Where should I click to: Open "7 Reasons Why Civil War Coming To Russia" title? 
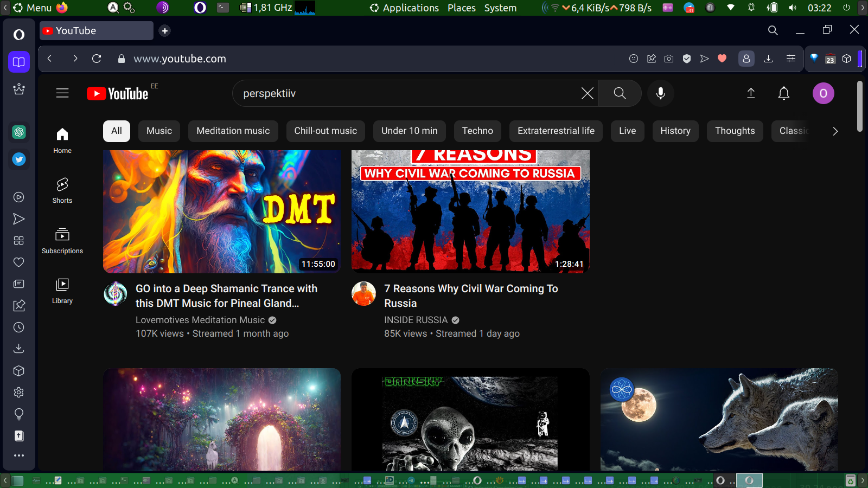(471, 296)
